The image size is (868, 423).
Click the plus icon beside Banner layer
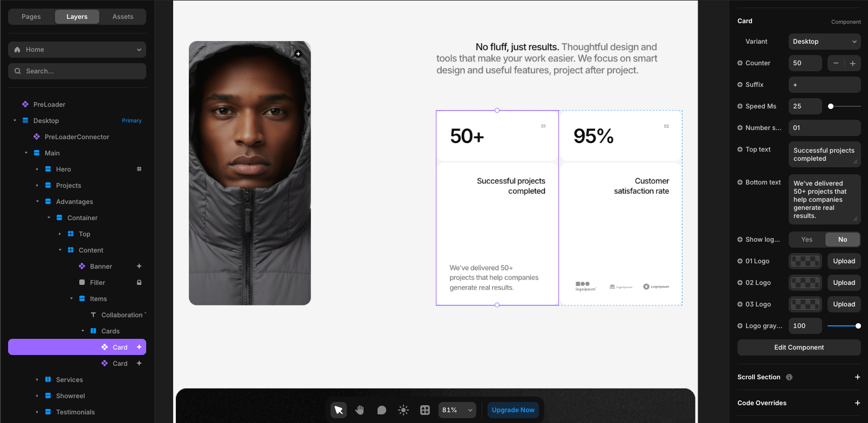(139, 267)
